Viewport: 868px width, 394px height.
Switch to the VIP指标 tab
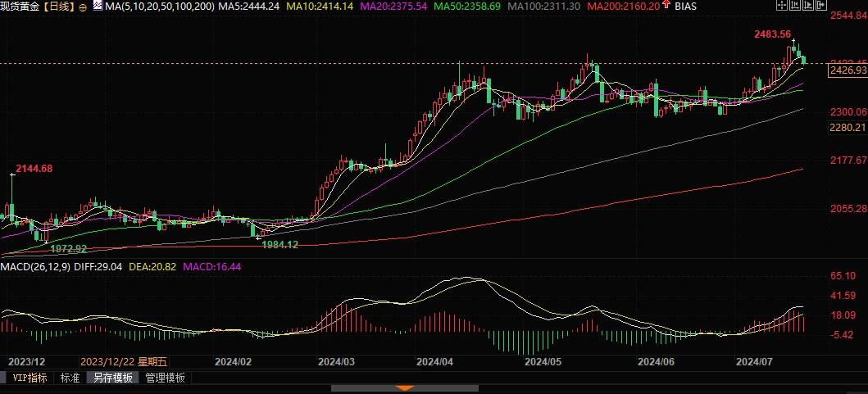(30, 378)
